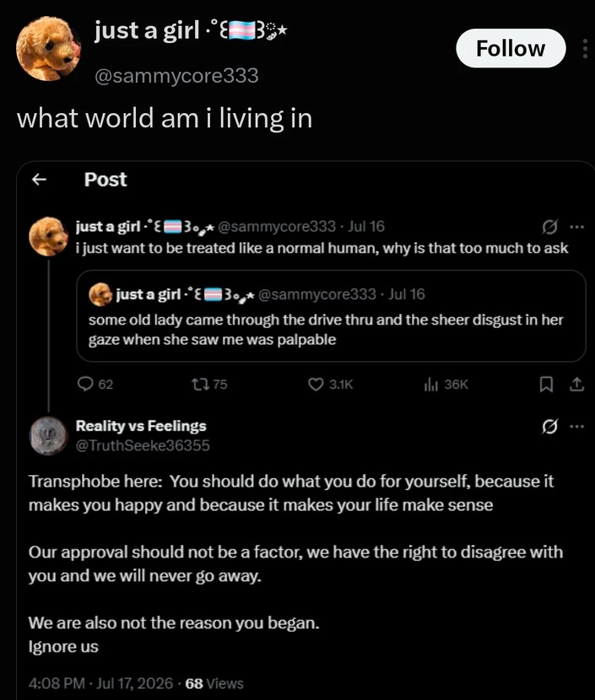Follow the just a girl account
This screenshot has height=700, width=595.
click(511, 48)
